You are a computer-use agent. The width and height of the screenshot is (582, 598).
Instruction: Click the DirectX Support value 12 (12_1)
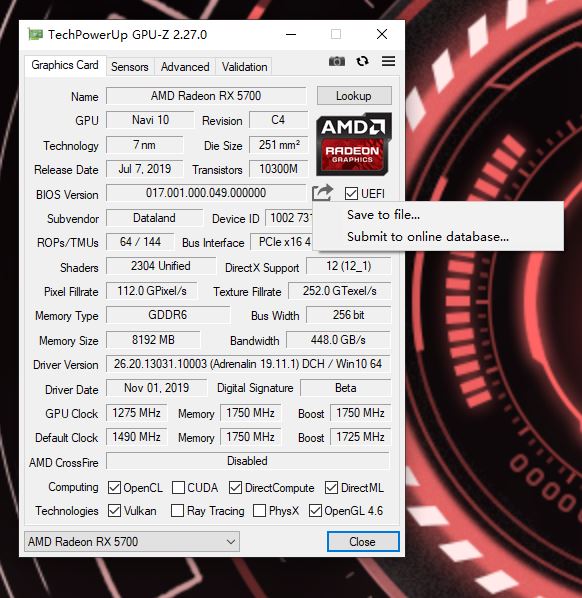pos(349,266)
